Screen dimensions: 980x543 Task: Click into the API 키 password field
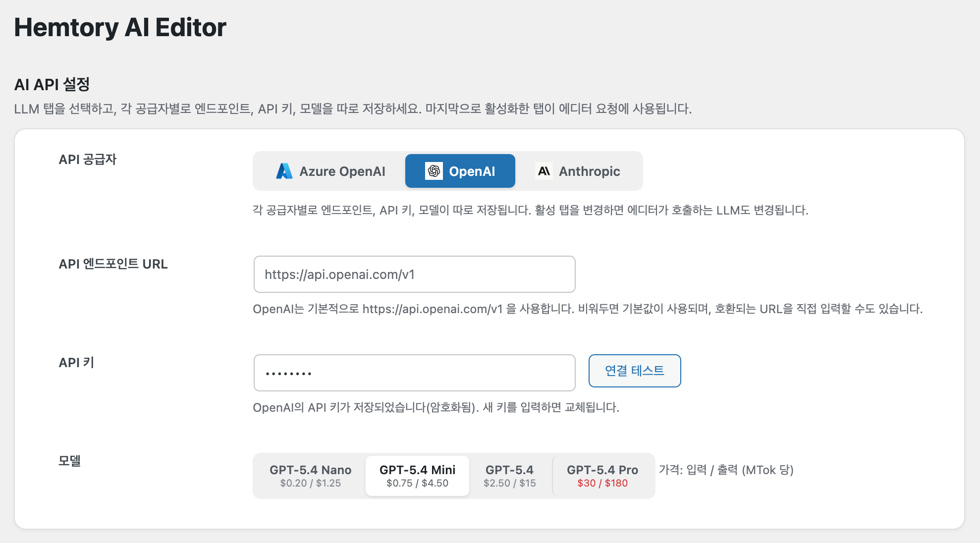[x=415, y=373]
